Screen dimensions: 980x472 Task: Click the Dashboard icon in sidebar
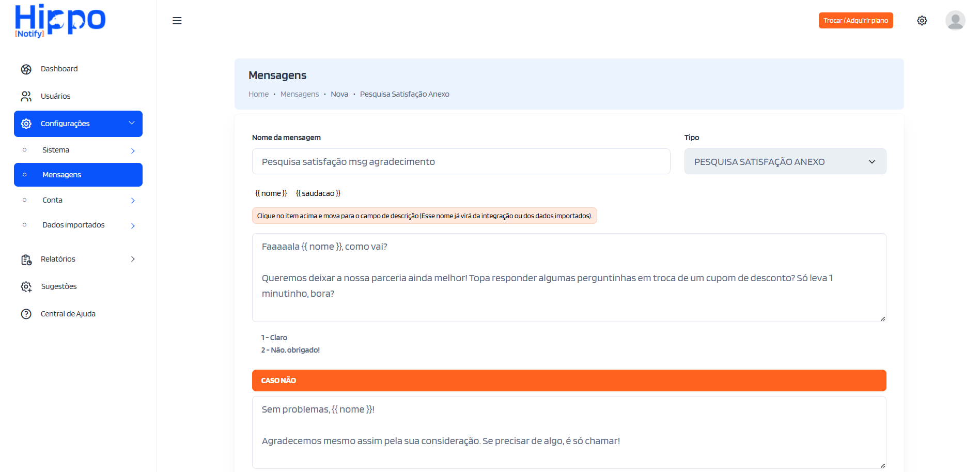[26, 69]
